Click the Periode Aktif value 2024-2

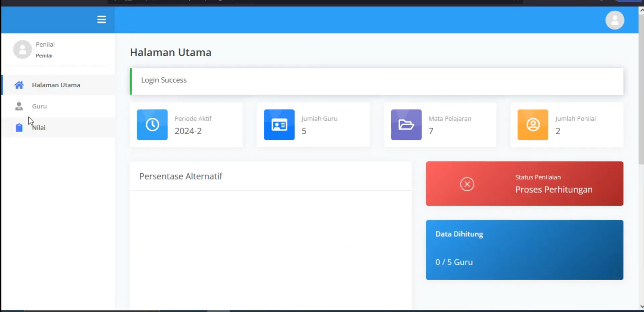click(x=188, y=131)
